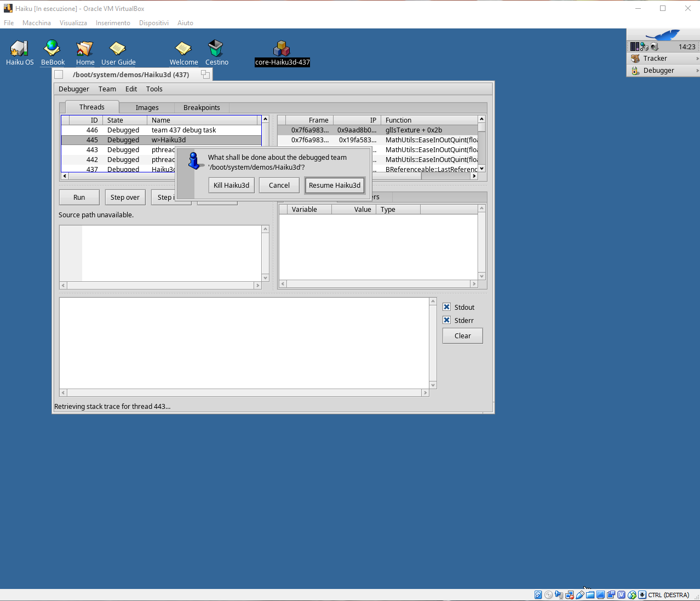Viewport: 700px width, 601px height.
Task: Click the Debugger can icon in Deskbar
Action: pos(635,71)
